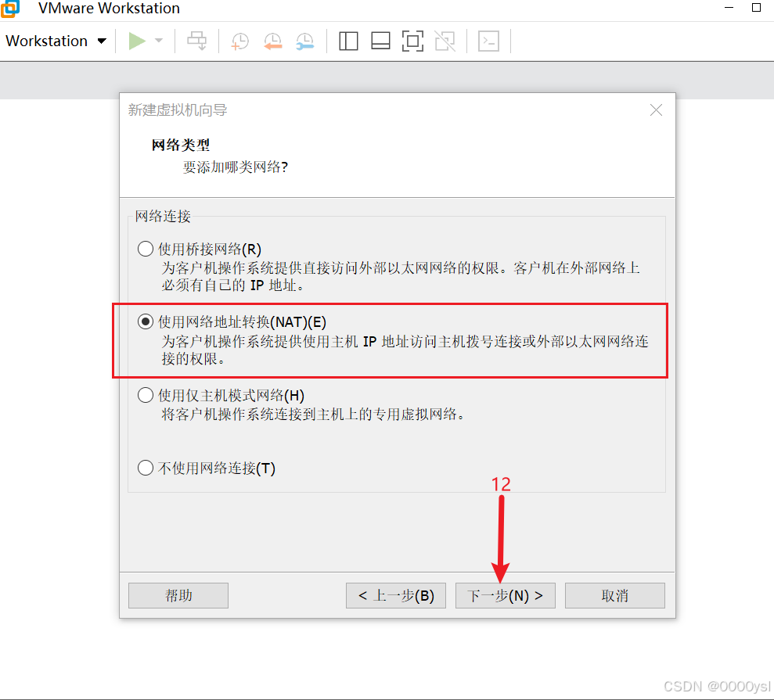Click the NAT option description text
The image size is (774, 700).
pyautogui.click(x=405, y=350)
